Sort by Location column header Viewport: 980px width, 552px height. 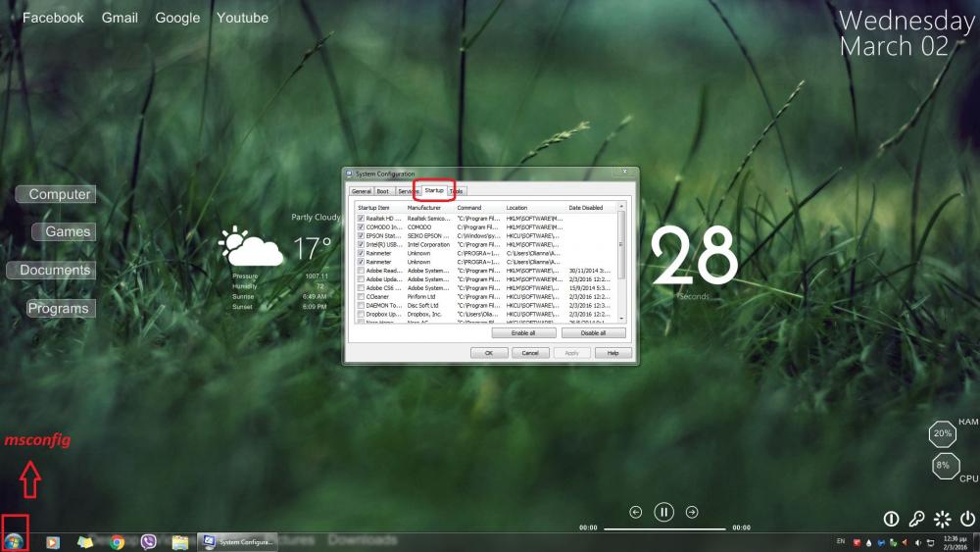point(535,208)
